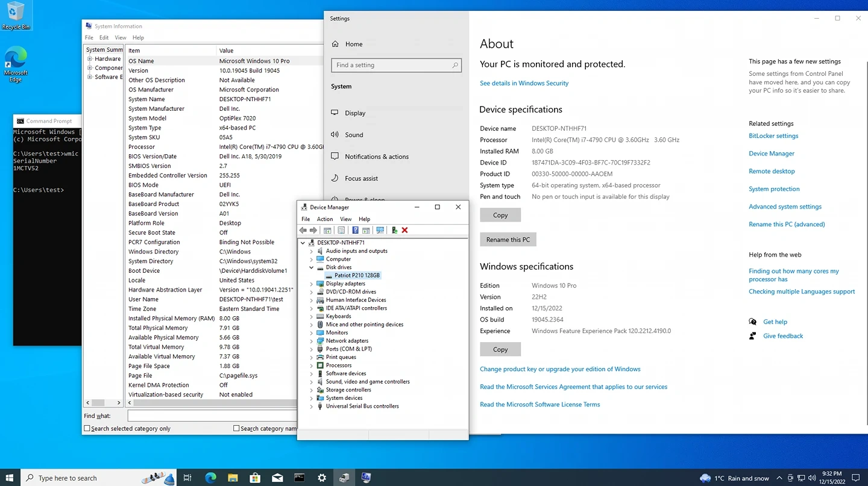
Task: Open the Display settings in sidebar
Action: pos(355,113)
